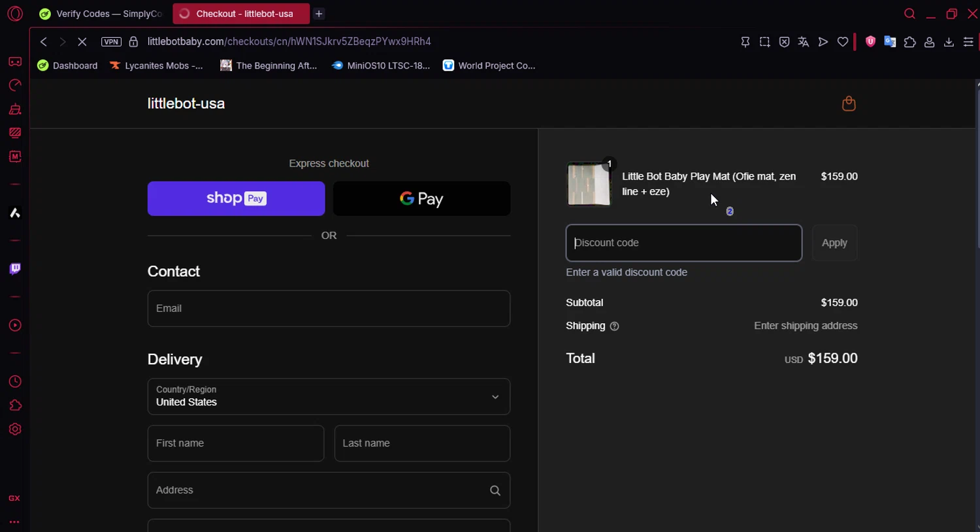The height and width of the screenshot is (532, 980).
Task: Open the striped-screen icon below GX Cleaner
Action: 15,133
